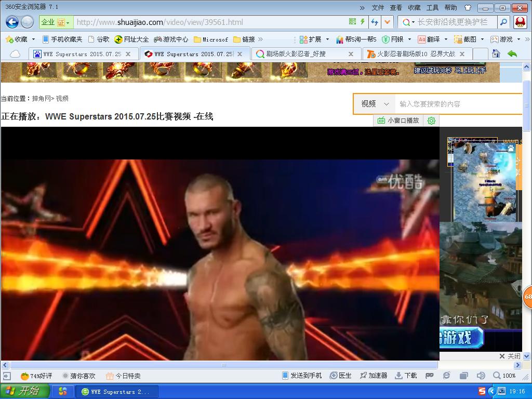Click the refresh arrows icon in address bar

pos(375,22)
